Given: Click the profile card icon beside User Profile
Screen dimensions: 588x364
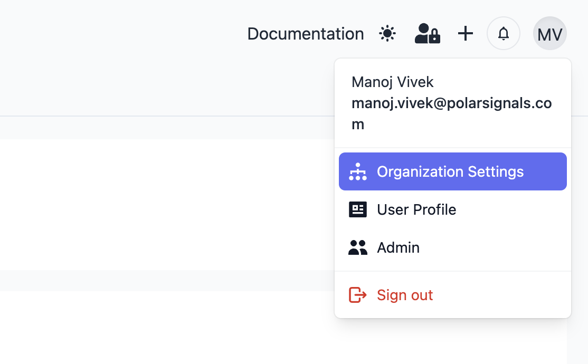Looking at the screenshot, I should click(358, 209).
